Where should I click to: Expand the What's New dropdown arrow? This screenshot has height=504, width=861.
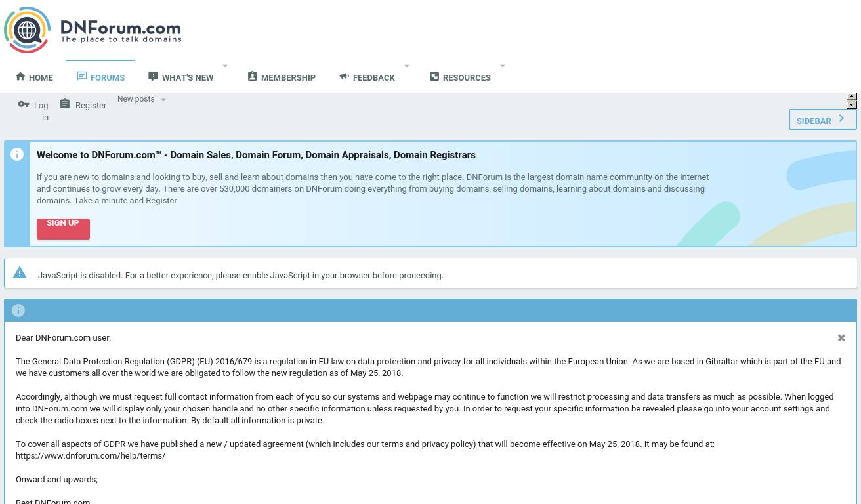pyautogui.click(x=225, y=66)
